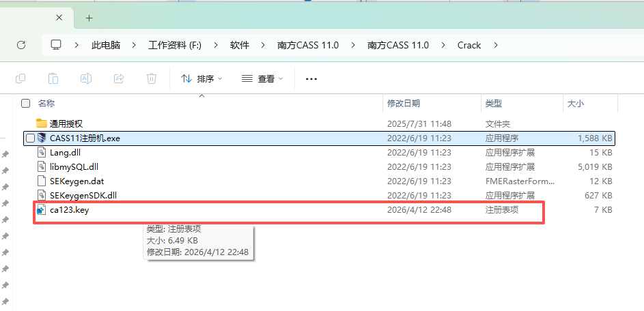Screen dimensions: 644x311
Task: Click the monitor icon in address bar
Action: [56, 45]
